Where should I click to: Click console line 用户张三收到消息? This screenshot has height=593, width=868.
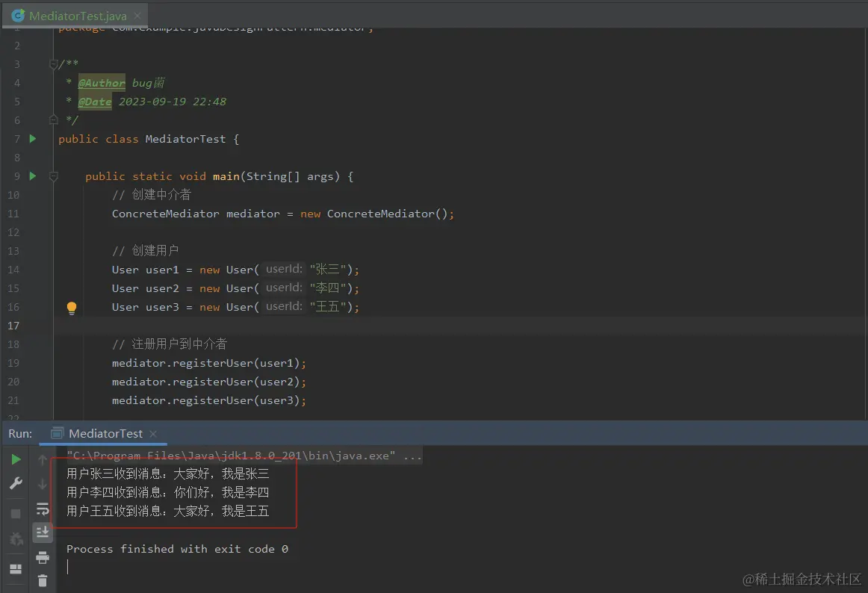pyautogui.click(x=168, y=474)
